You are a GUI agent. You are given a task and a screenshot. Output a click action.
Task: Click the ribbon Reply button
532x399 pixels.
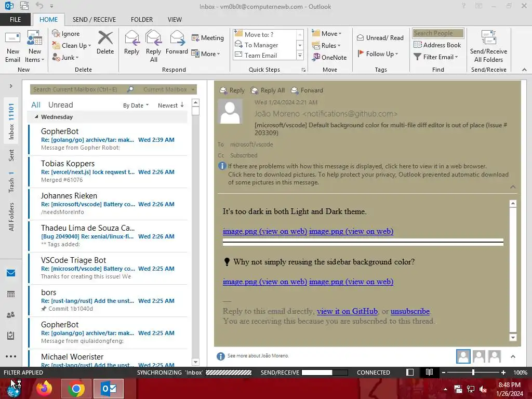(131, 43)
